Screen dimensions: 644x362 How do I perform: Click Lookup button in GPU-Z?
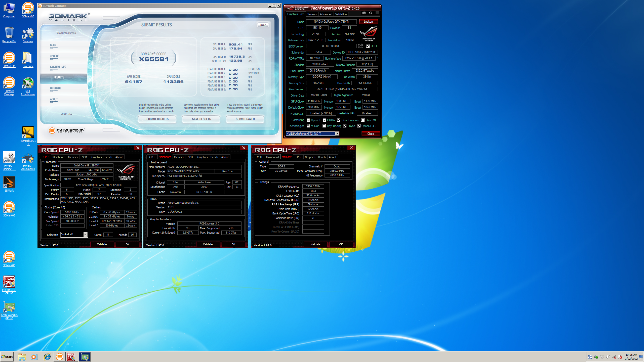pyautogui.click(x=368, y=22)
